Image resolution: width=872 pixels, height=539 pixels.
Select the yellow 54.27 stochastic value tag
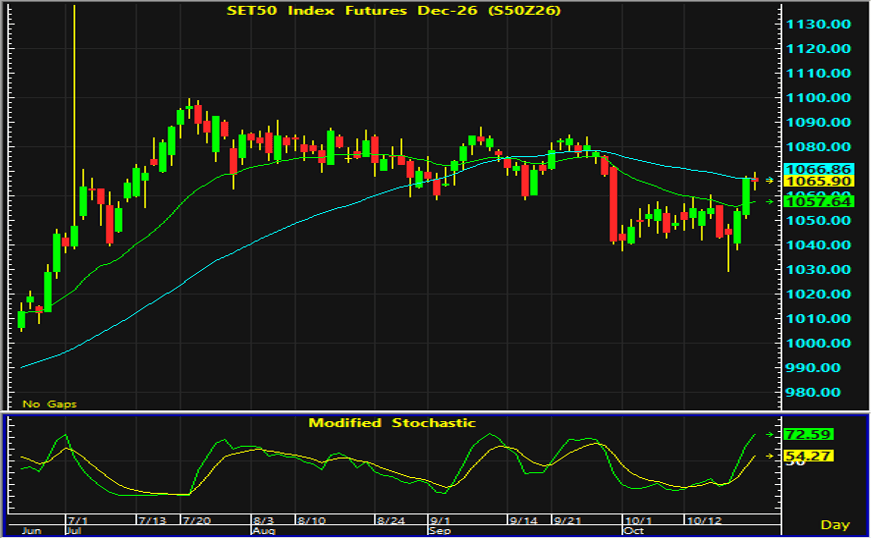809,456
